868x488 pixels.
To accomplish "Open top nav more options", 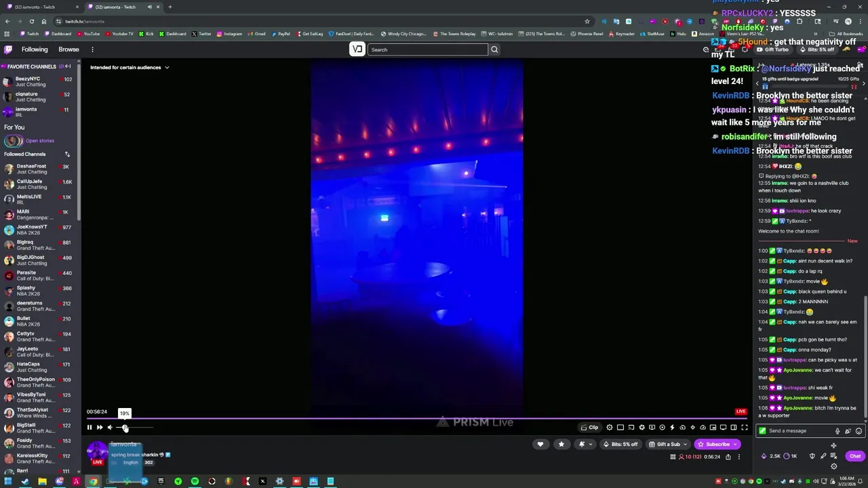I will point(92,49).
